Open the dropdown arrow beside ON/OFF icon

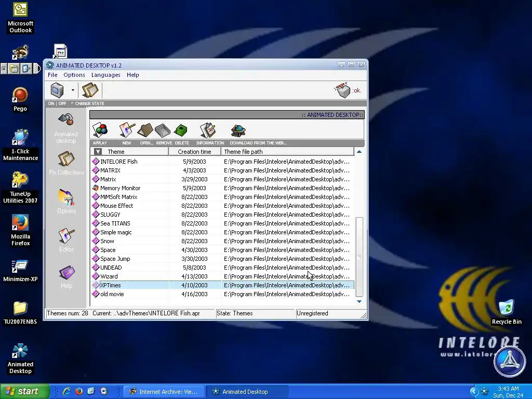73,90
